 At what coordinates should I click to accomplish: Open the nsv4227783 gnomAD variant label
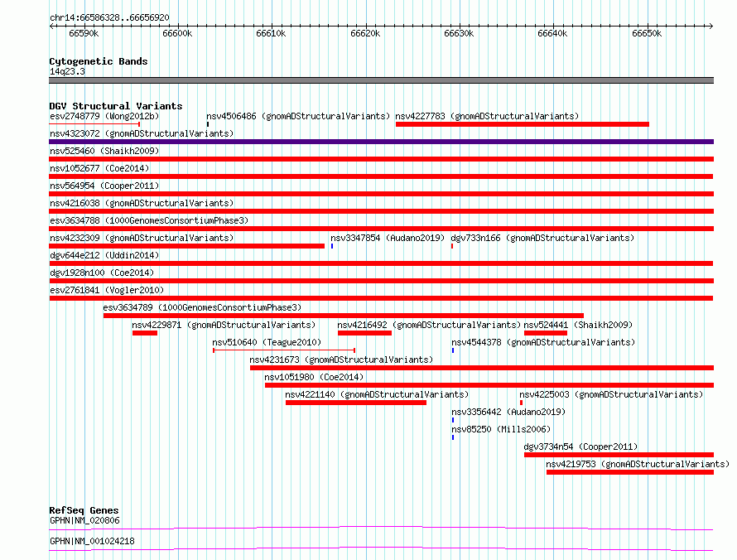coord(487,116)
